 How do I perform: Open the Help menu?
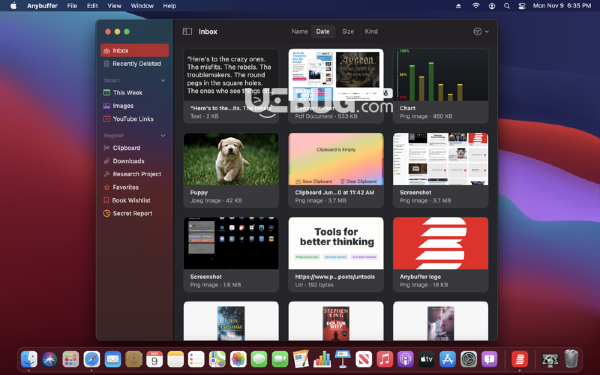[170, 6]
